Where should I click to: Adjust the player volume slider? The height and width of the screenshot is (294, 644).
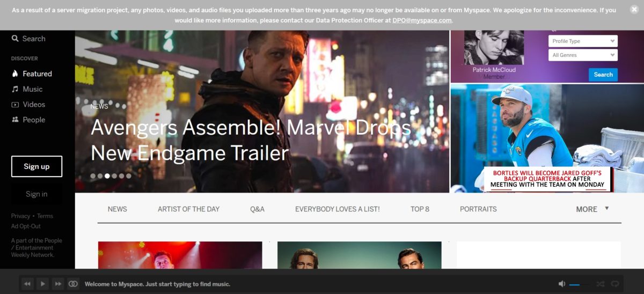coord(580,284)
